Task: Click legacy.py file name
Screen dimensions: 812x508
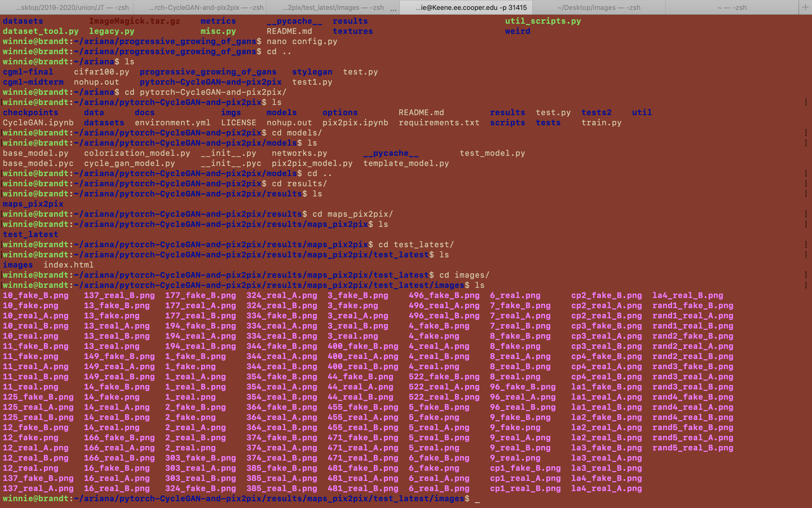Action: tap(111, 31)
